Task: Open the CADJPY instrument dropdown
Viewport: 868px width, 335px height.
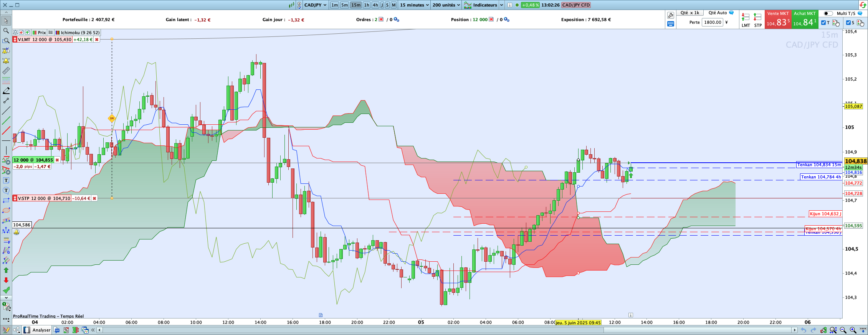Action: (315, 5)
